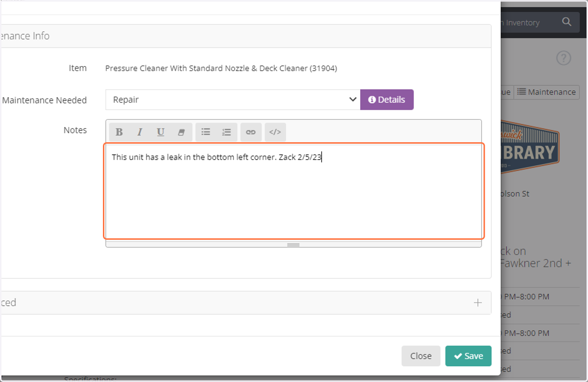Open the Maintenance Needed dropdown
This screenshot has height=382, width=588.
point(233,100)
